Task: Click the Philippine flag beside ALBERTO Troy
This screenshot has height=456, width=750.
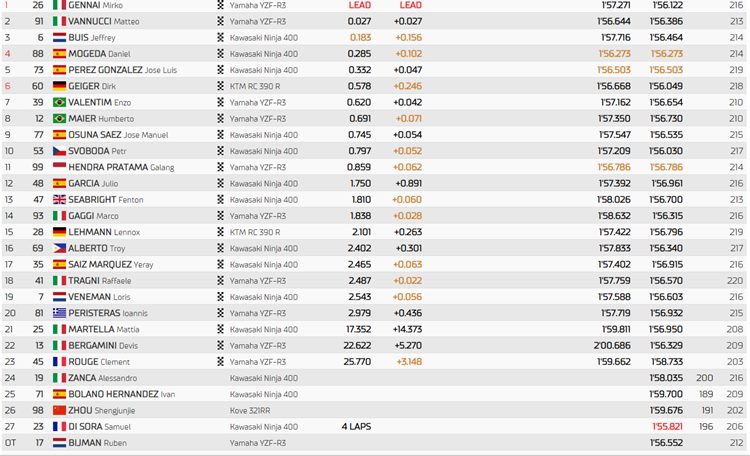Action: pyautogui.click(x=59, y=248)
